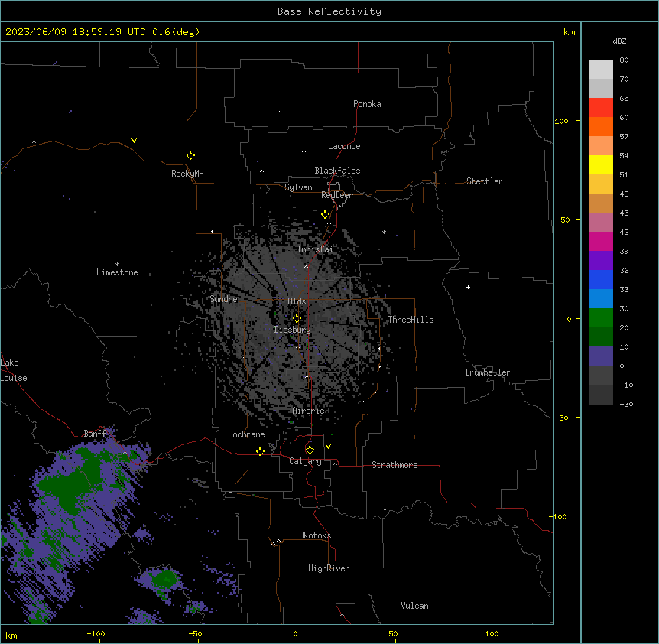Pick the brown 48–45 dBZ legend swatch
This screenshot has width=659, height=644.
pyautogui.click(x=601, y=203)
